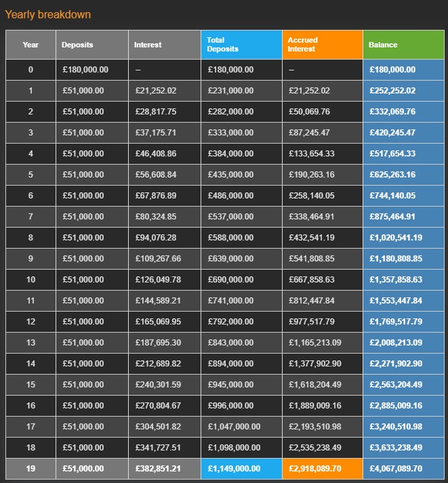Click balance £1,553,447.84
Viewport: 448px width, 483px height.
tap(396, 301)
